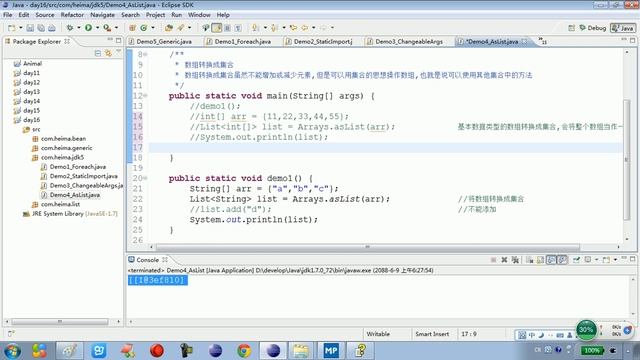
Task: Click the Debug bug icon in the toolbar
Action: click(x=70, y=28)
